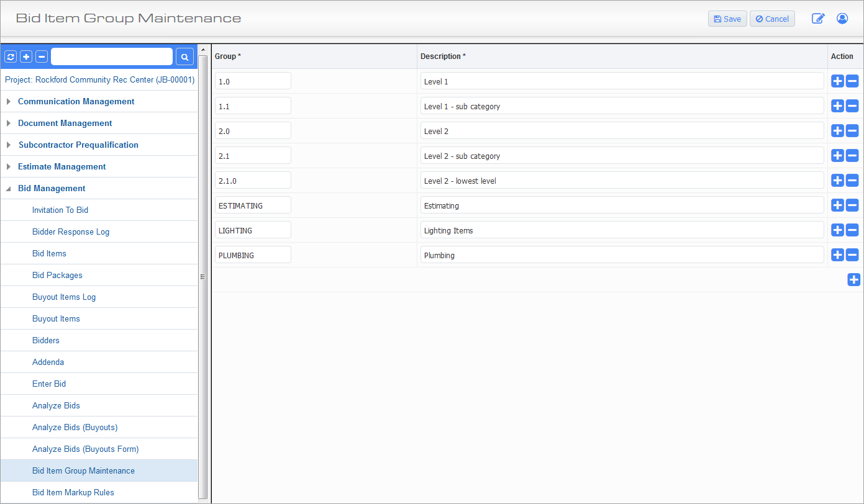This screenshot has height=504, width=864.
Task: Click the Group field containing 1.0
Action: 253,81
